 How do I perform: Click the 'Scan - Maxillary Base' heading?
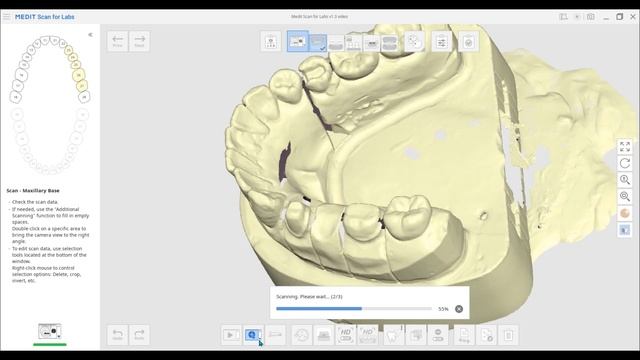coord(33,191)
